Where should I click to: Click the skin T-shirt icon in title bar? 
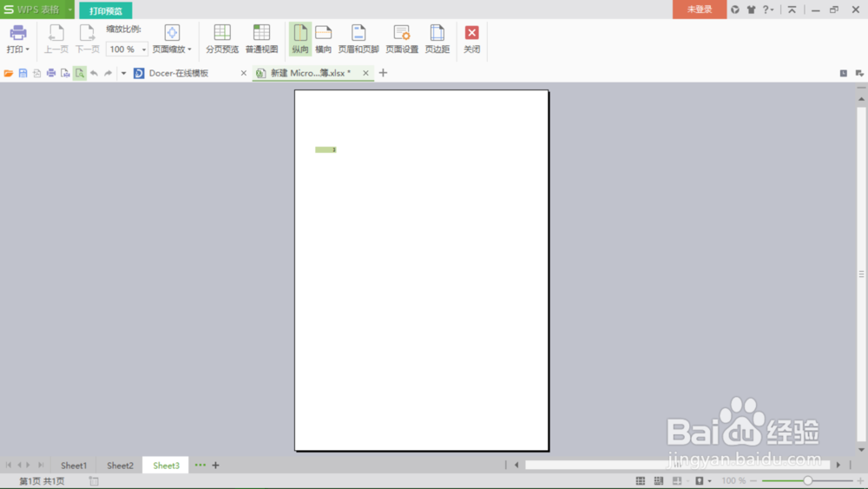pyautogui.click(x=751, y=10)
